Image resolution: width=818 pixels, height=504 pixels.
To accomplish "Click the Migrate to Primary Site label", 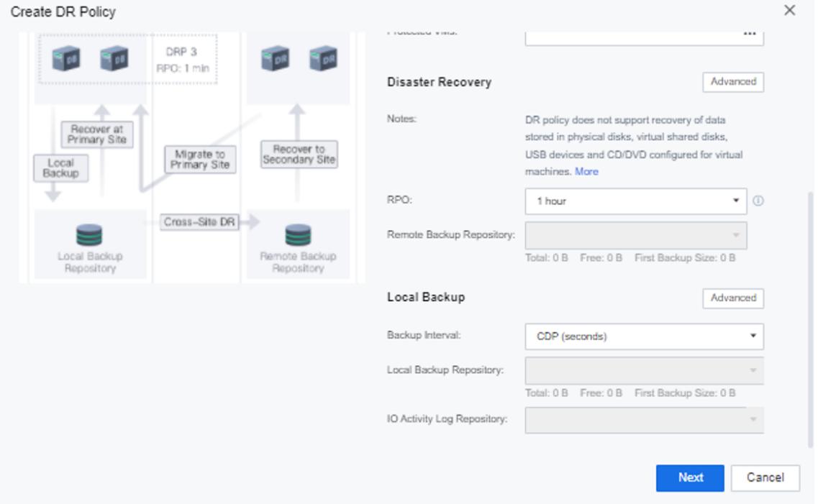I will tap(200, 160).
